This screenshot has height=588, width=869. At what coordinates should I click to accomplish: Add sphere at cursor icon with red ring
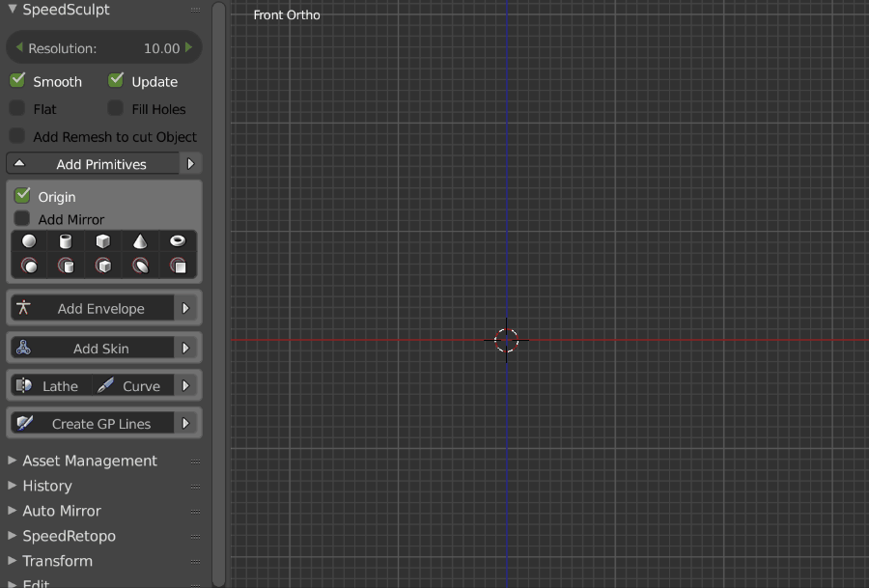click(x=29, y=266)
